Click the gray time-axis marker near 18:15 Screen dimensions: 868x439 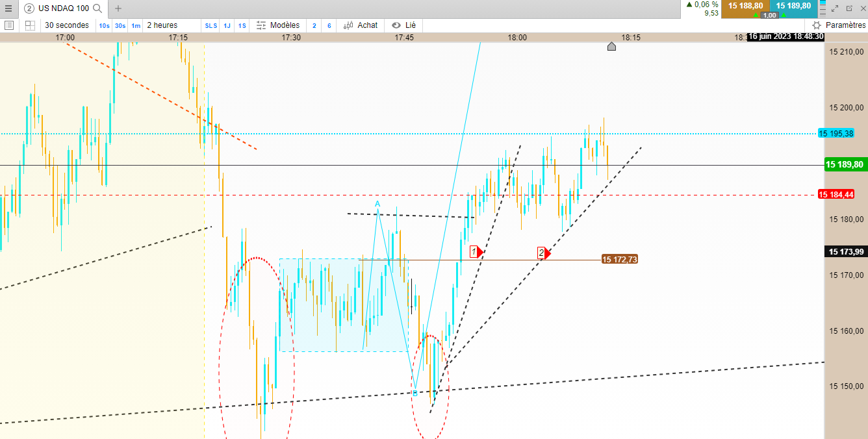pyautogui.click(x=611, y=46)
